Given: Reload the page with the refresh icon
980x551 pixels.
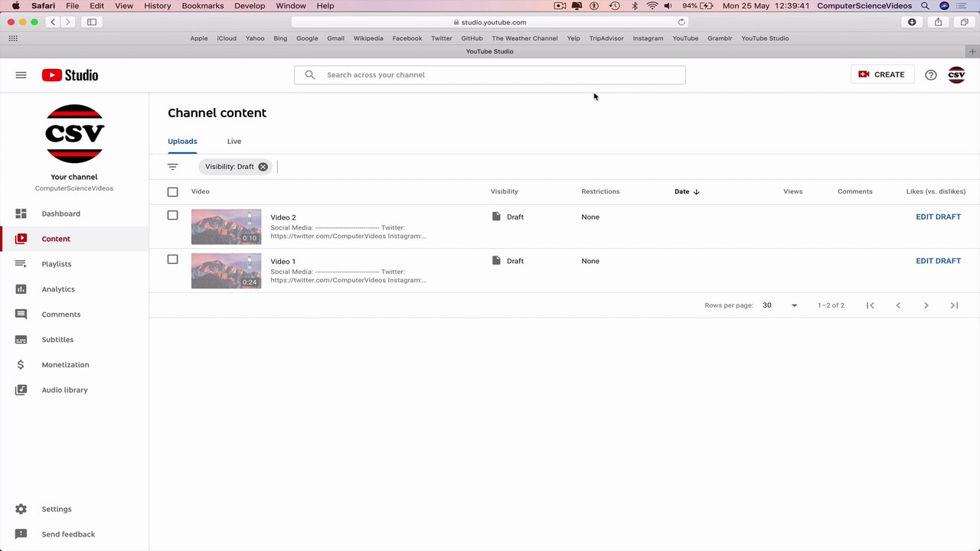Looking at the screenshot, I should (681, 22).
